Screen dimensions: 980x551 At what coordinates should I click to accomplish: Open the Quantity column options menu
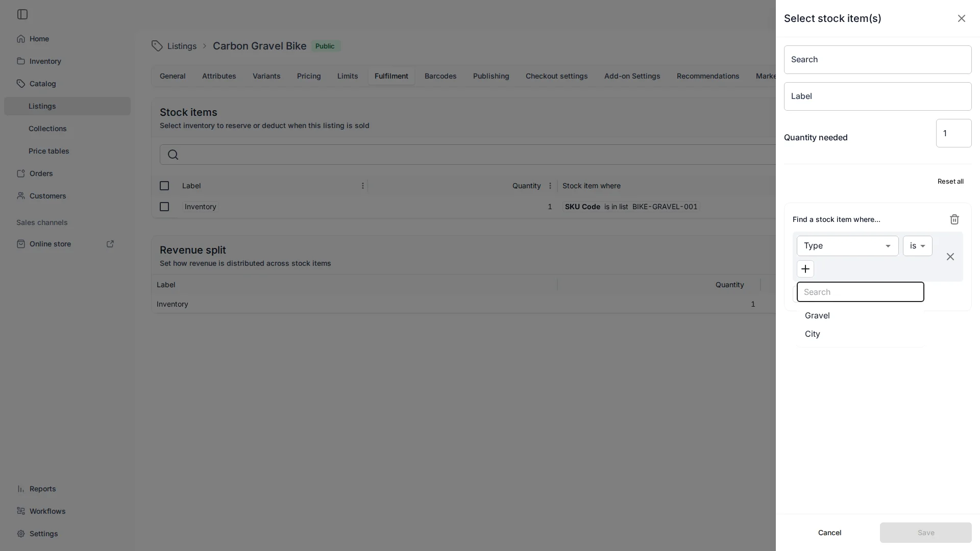click(550, 186)
